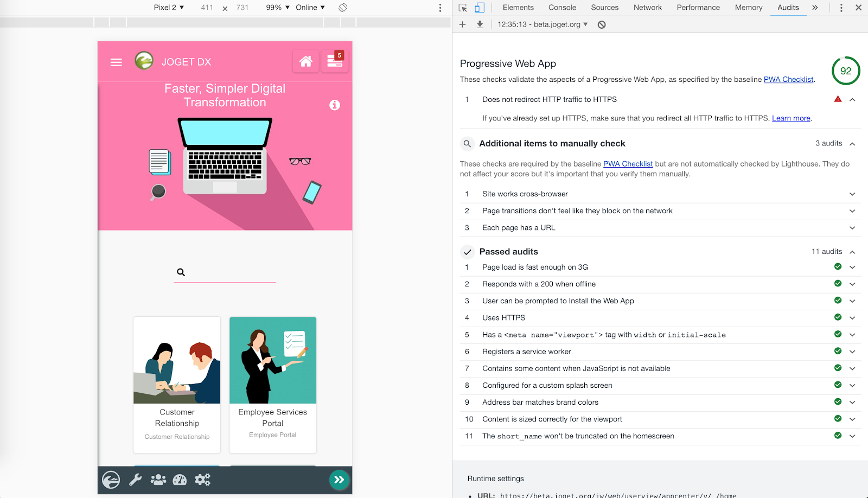Click the 92 PWA score gauge

point(846,71)
